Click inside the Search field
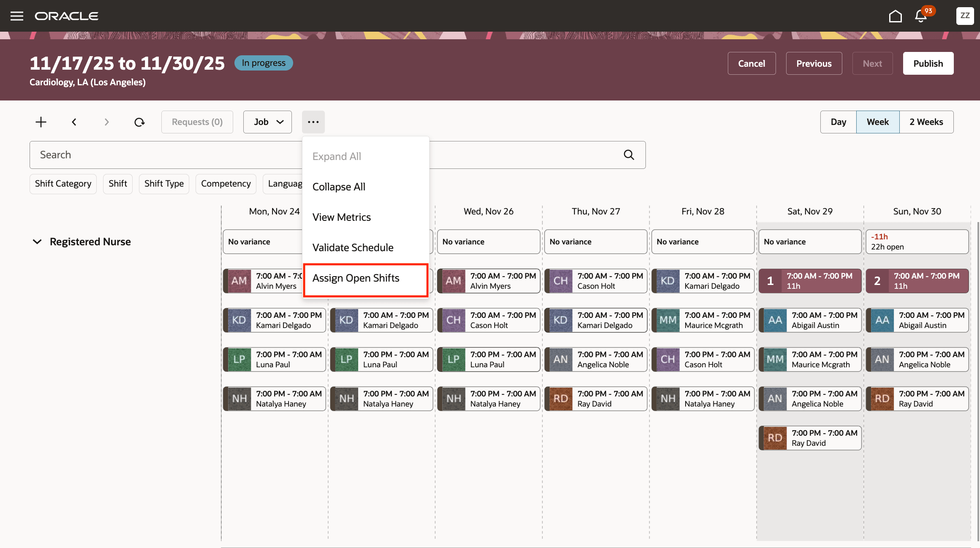 click(169, 155)
